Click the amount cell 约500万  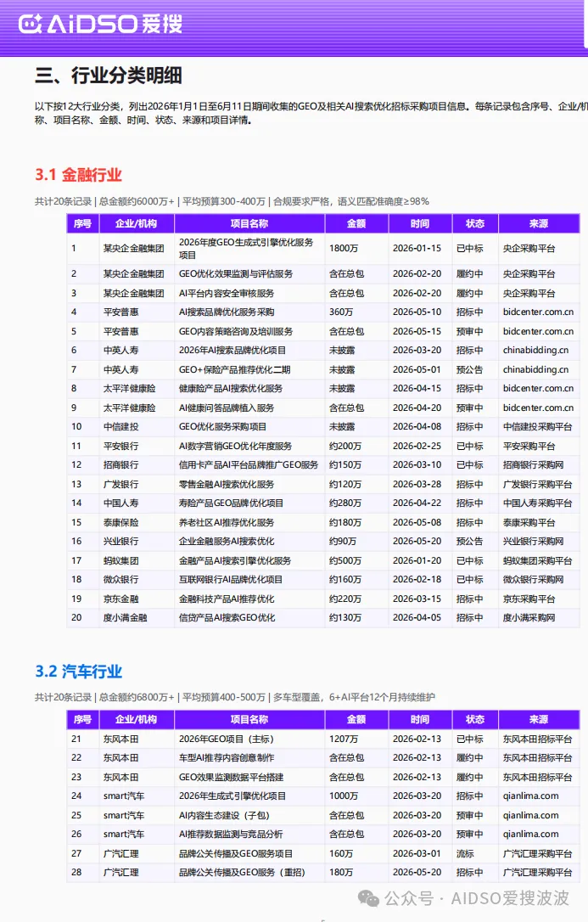pos(345,560)
